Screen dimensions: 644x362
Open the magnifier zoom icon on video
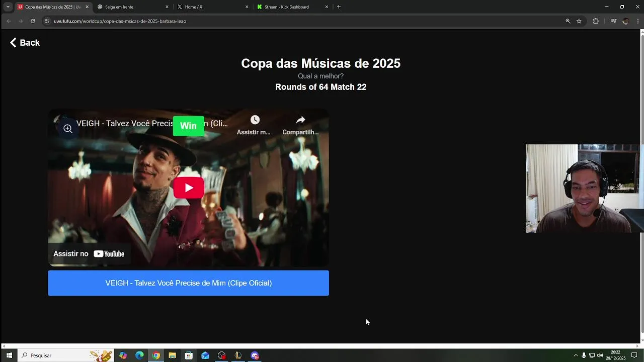68,129
